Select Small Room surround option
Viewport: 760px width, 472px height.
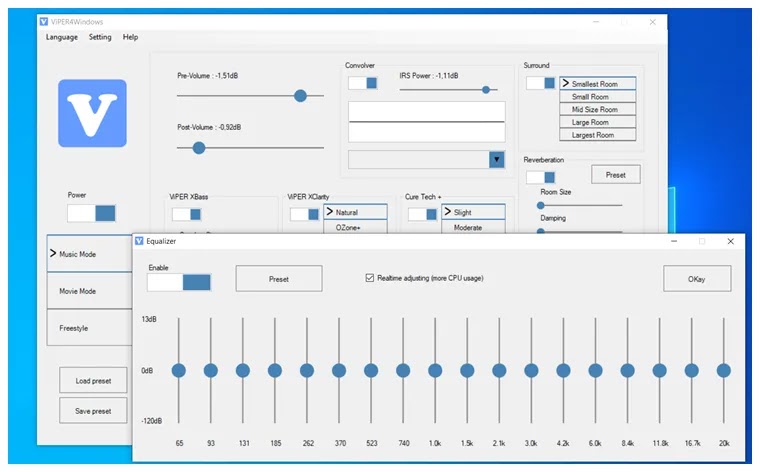598,96
